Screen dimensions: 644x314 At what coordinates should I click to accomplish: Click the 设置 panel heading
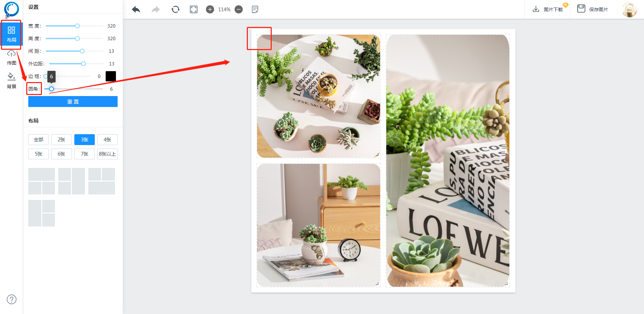coord(33,7)
